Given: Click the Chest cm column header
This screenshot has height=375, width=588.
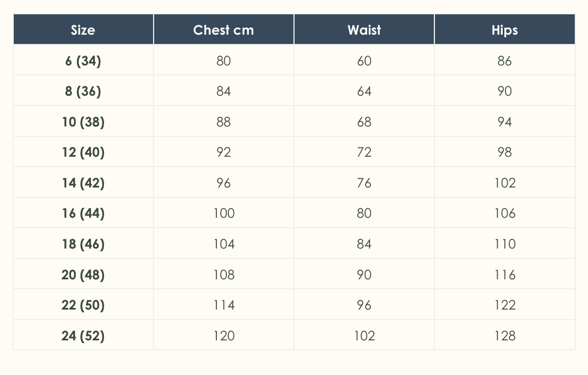Looking at the screenshot, I should pyautogui.click(x=224, y=30).
